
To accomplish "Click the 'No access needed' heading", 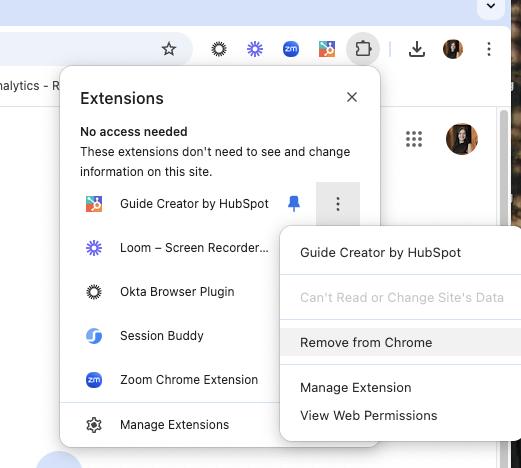I will [134, 132].
